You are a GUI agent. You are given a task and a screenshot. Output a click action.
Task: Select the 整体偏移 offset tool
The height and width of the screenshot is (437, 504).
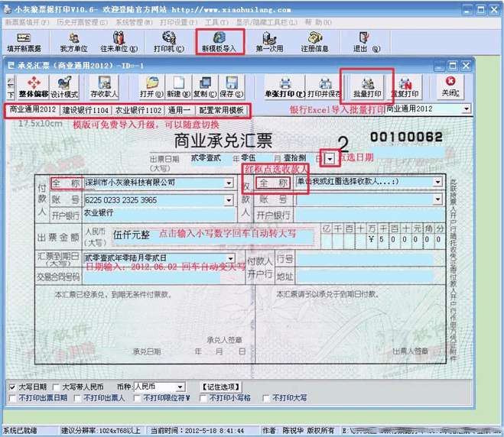(x=34, y=87)
